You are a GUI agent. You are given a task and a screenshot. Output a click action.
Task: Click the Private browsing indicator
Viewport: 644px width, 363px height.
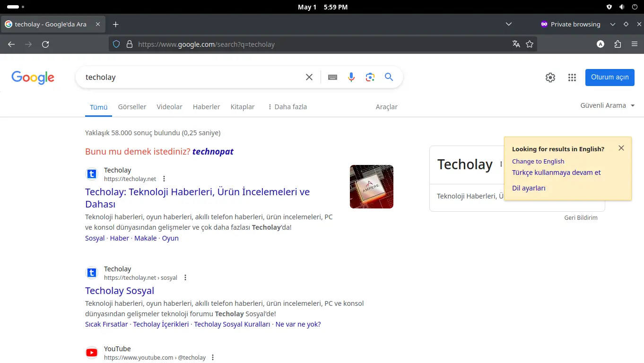click(571, 24)
